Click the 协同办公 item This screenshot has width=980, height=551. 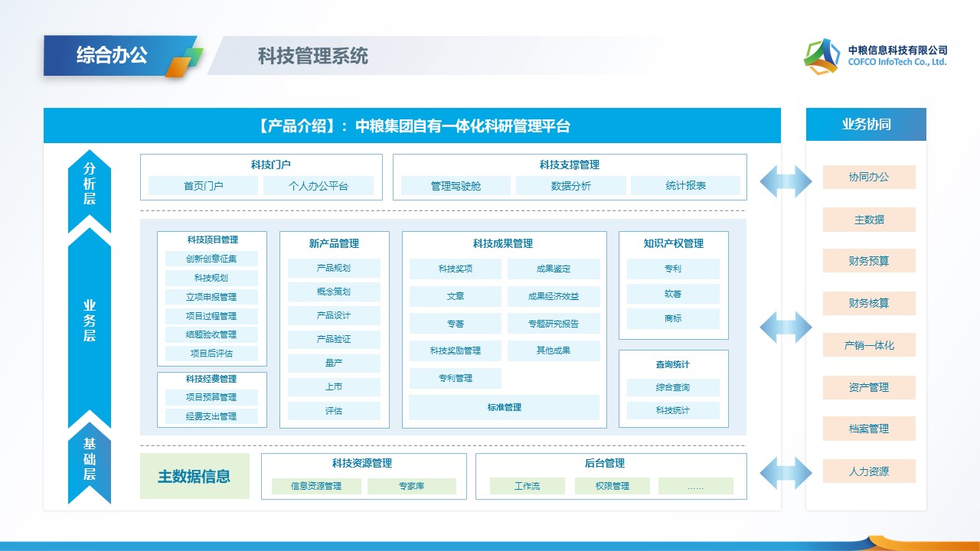coord(869,178)
